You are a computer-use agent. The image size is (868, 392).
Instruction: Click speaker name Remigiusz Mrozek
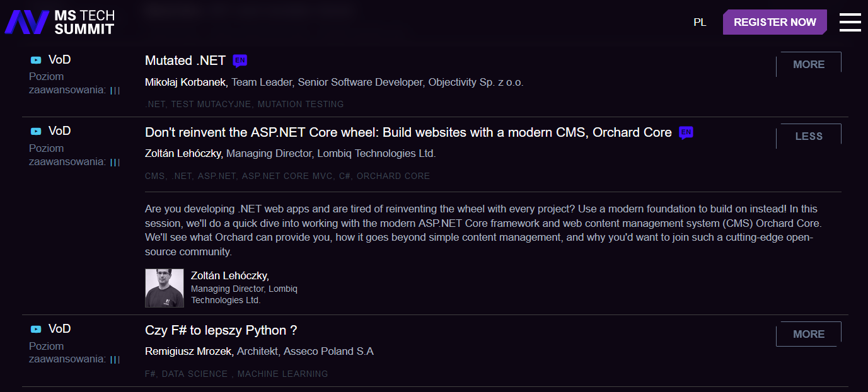[189, 351]
